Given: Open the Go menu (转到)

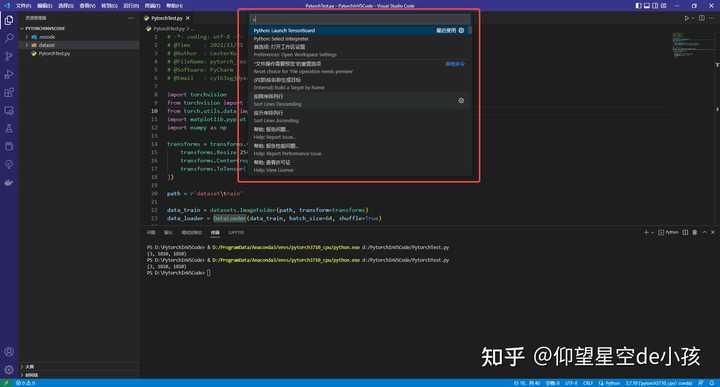Looking at the screenshot, I should [x=109, y=6].
